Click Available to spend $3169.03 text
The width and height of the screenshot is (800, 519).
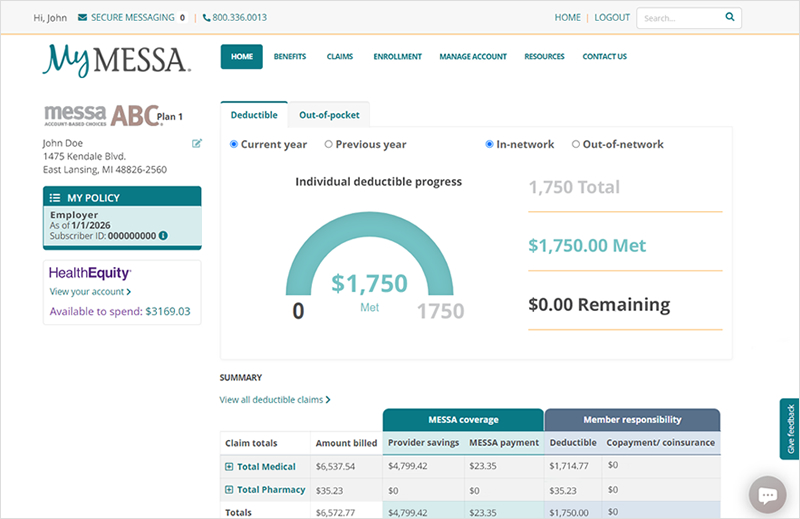click(x=120, y=311)
